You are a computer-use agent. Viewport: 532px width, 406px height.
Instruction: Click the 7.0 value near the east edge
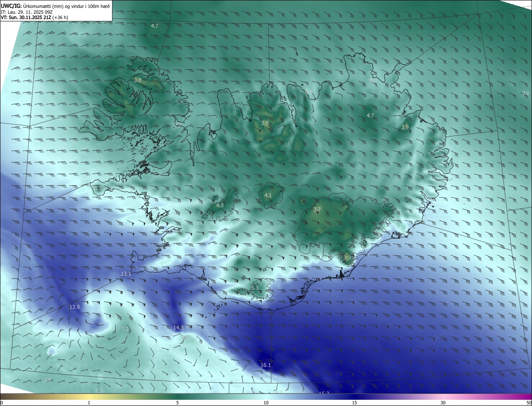526,93
